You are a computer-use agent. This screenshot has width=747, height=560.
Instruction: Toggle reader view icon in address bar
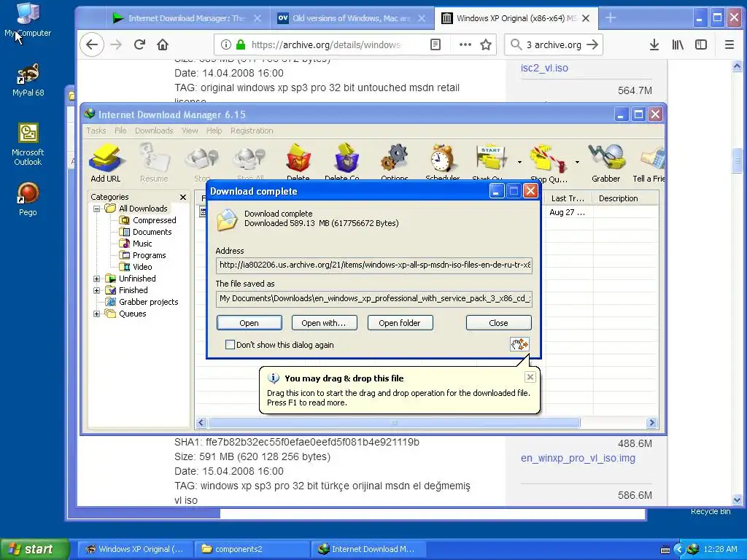tap(436, 44)
